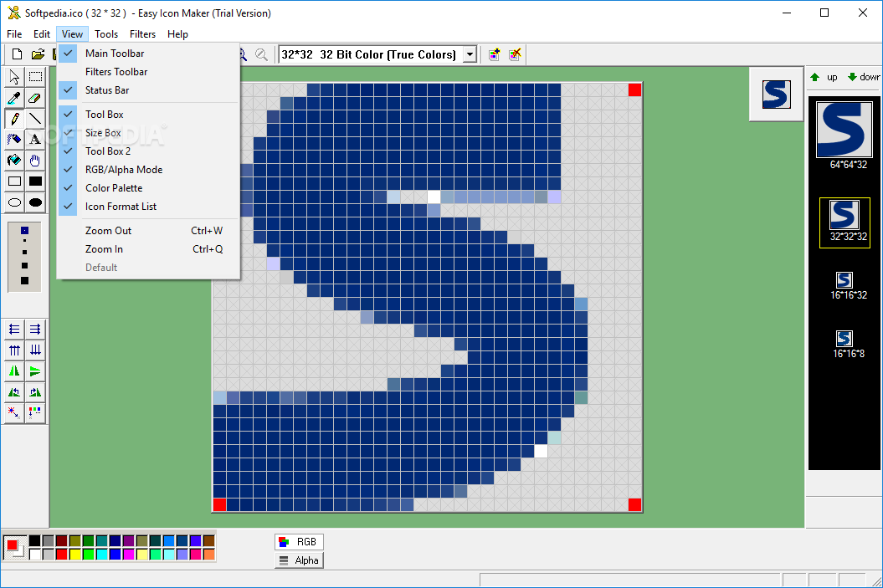Pick the black palette color
Screen dimensions: 883x588
coord(35,541)
